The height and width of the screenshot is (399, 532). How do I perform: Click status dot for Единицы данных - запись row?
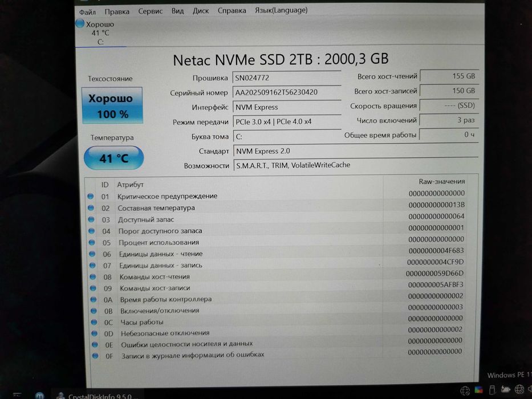tap(92, 265)
